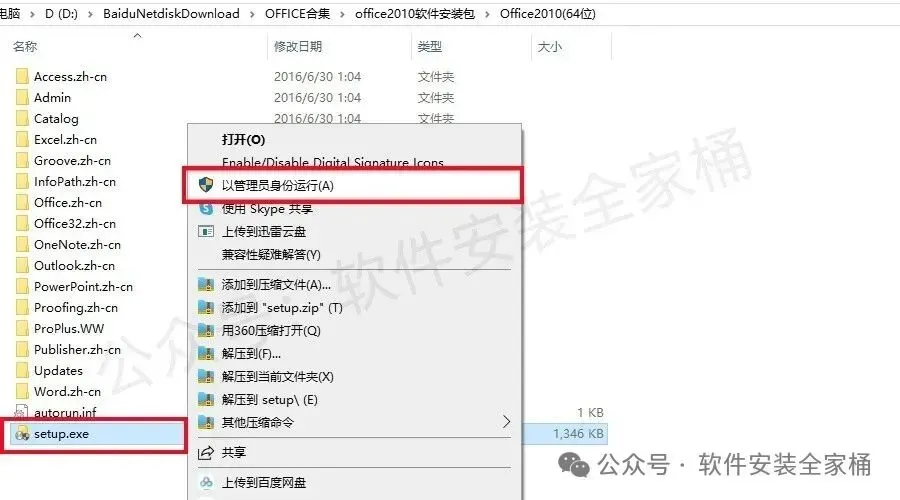Choose 打开(O) from the context menu
This screenshot has height=500, width=900.
(x=243, y=139)
